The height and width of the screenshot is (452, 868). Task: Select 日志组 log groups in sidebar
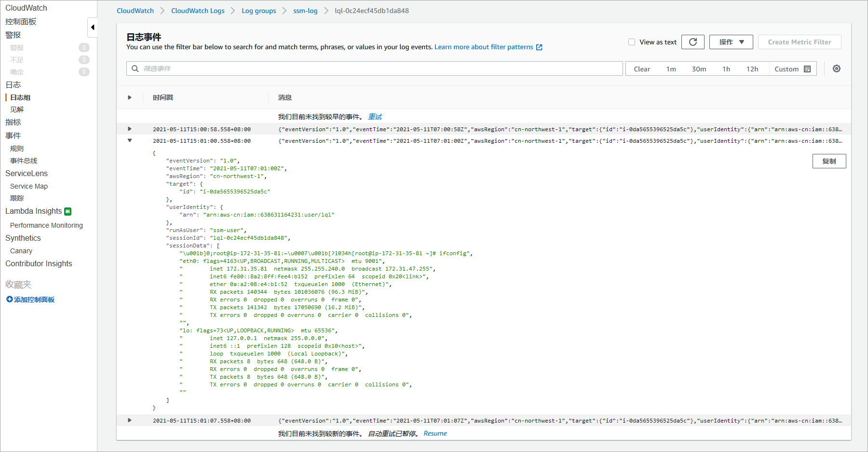pyautogui.click(x=20, y=97)
